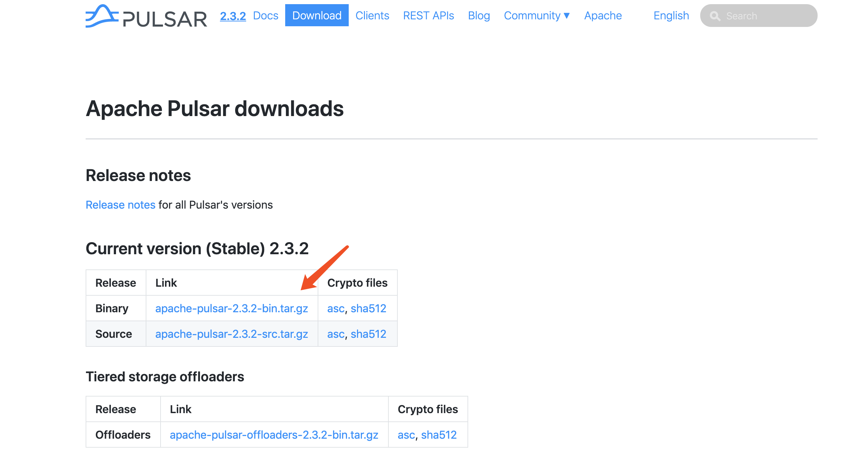Open sha512 file for Source release
The width and height of the screenshot is (868, 467).
(368, 334)
